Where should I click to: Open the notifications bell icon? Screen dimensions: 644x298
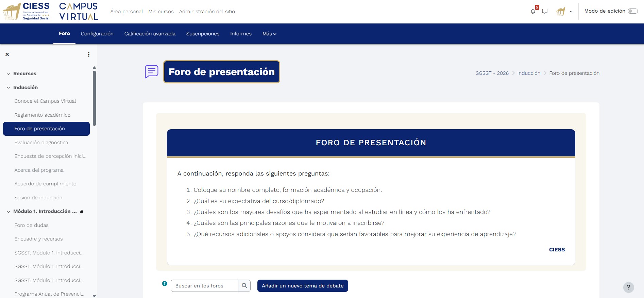click(533, 11)
